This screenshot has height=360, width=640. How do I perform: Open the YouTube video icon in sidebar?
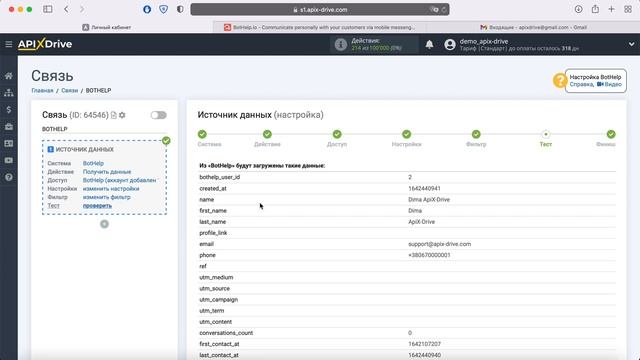click(9, 160)
